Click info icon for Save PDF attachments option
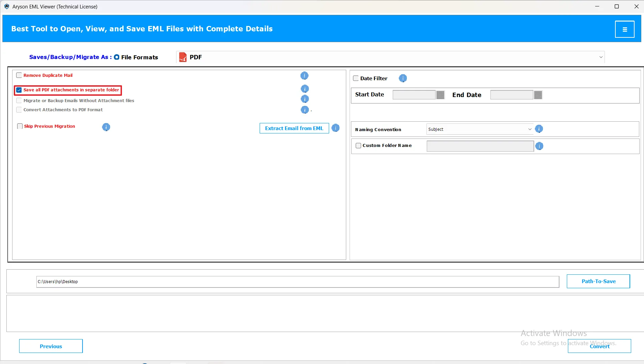 pyautogui.click(x=304, y=89)
